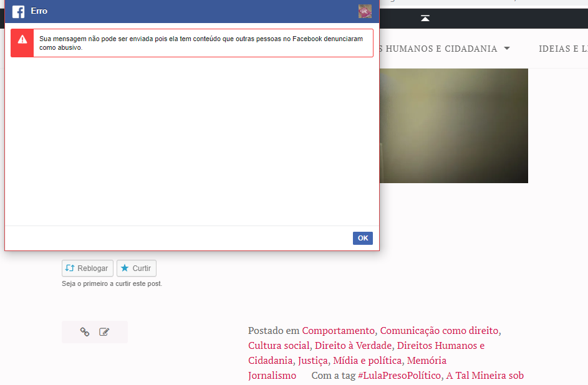Viewport: 588px width, 385px height.
Task: Click the permalink chain icon
Action: 85,332
